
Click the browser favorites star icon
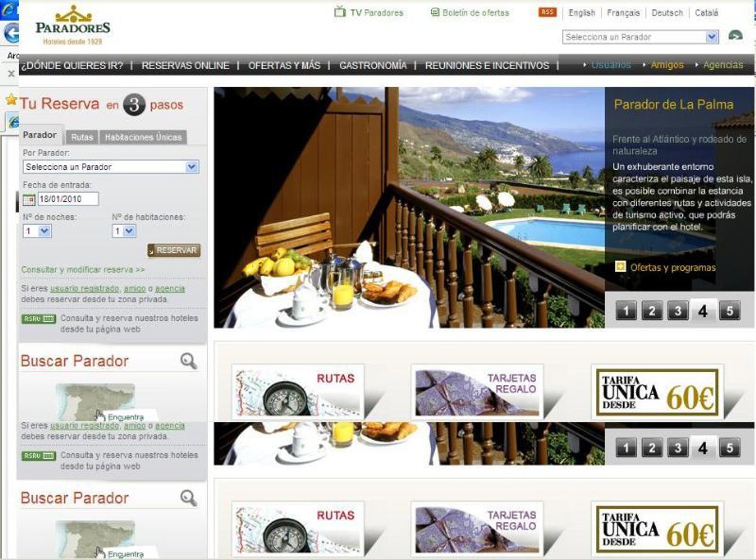tap(11, 99)
